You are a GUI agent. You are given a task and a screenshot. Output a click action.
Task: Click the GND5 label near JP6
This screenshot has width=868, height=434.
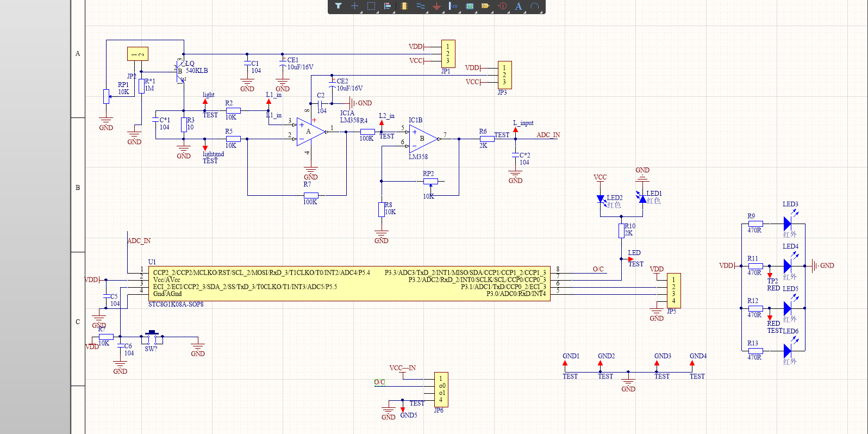point(409,415)
